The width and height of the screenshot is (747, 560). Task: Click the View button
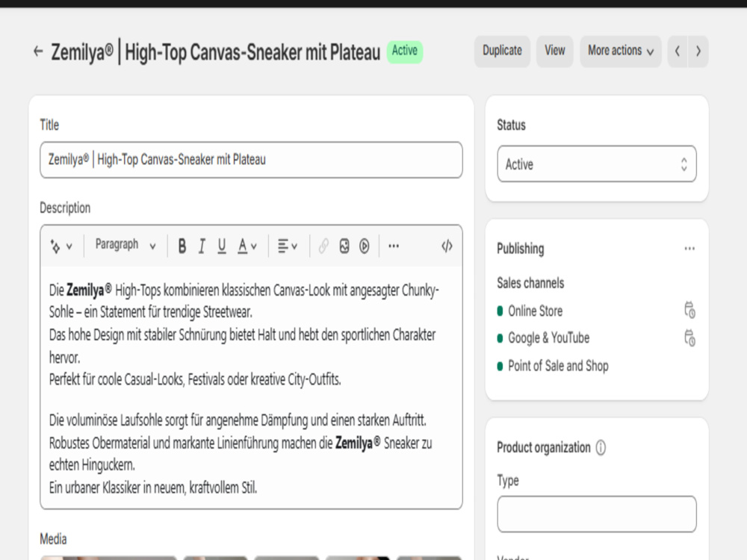pos(554,51)
